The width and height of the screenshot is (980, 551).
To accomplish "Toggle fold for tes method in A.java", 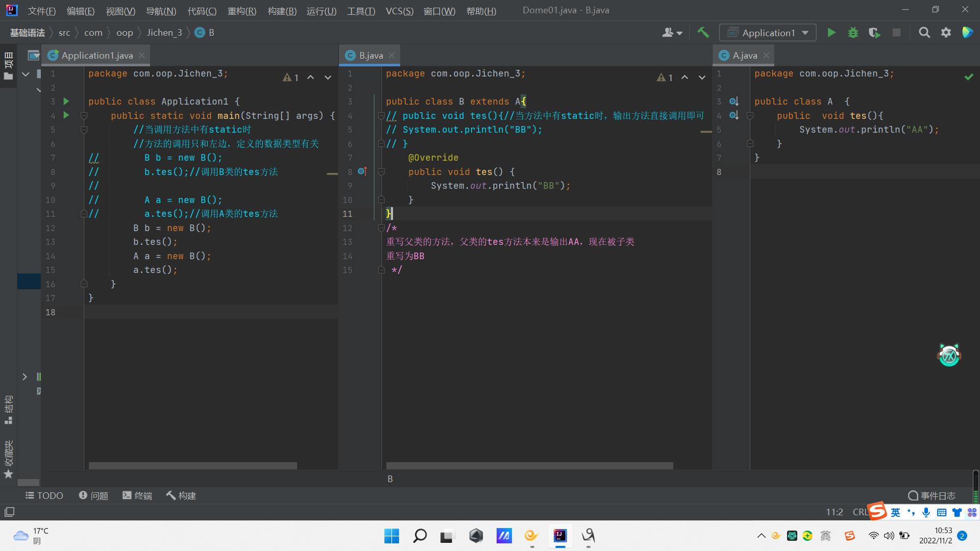I will point(750,116).
